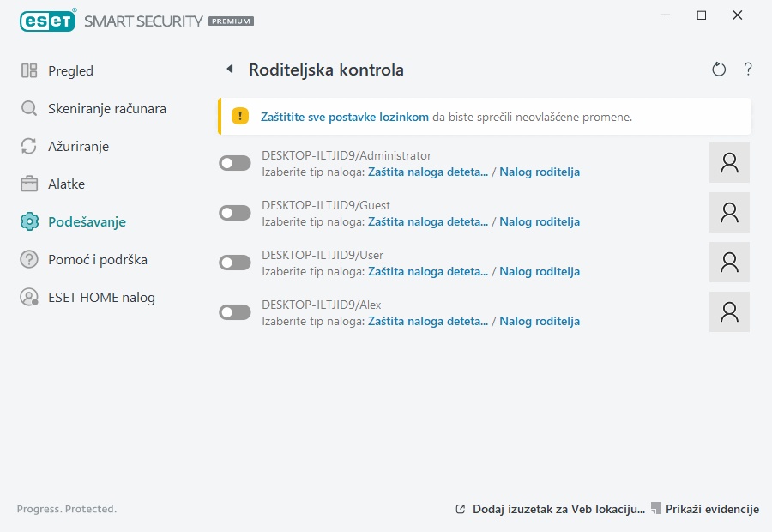
Task: Click the Alex account avatar icon
Action: [729, 312]
